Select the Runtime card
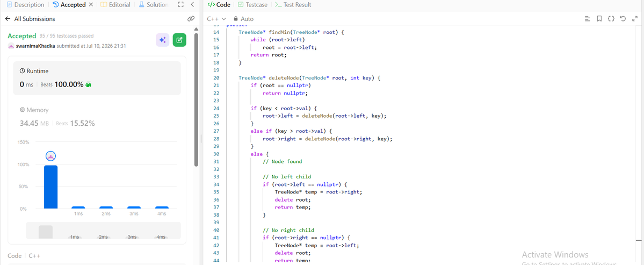Viewport: 644px width, 265px height. tap(97, 78)
